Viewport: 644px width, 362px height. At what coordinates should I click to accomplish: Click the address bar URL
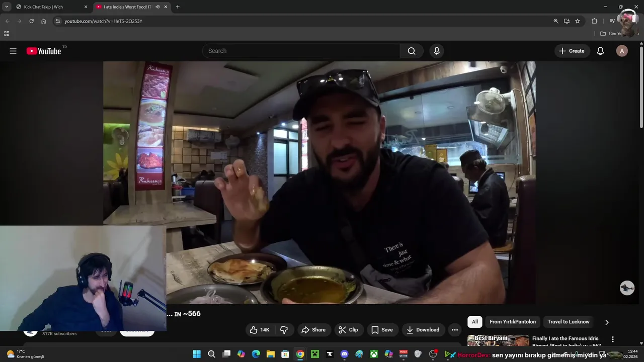(x=103, y=21)
